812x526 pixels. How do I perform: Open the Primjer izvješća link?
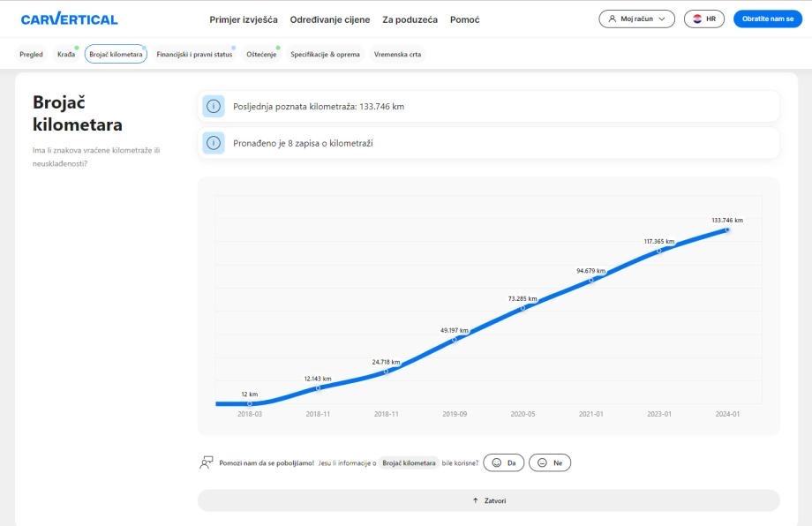(244, 19)
